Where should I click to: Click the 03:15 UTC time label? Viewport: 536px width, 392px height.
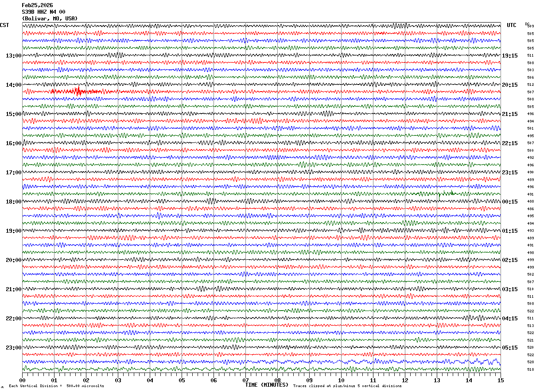(510, 289)
